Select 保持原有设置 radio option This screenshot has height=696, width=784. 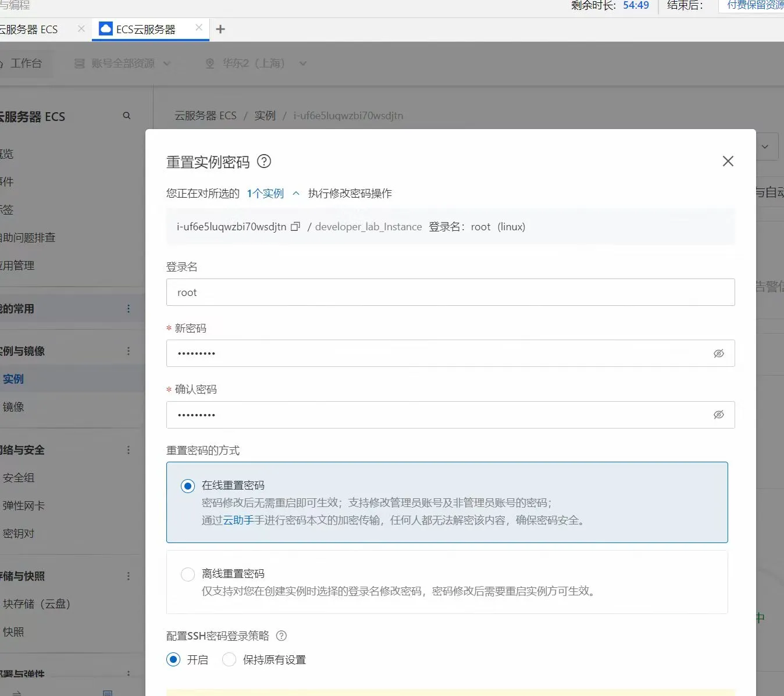tap(229, 659)
